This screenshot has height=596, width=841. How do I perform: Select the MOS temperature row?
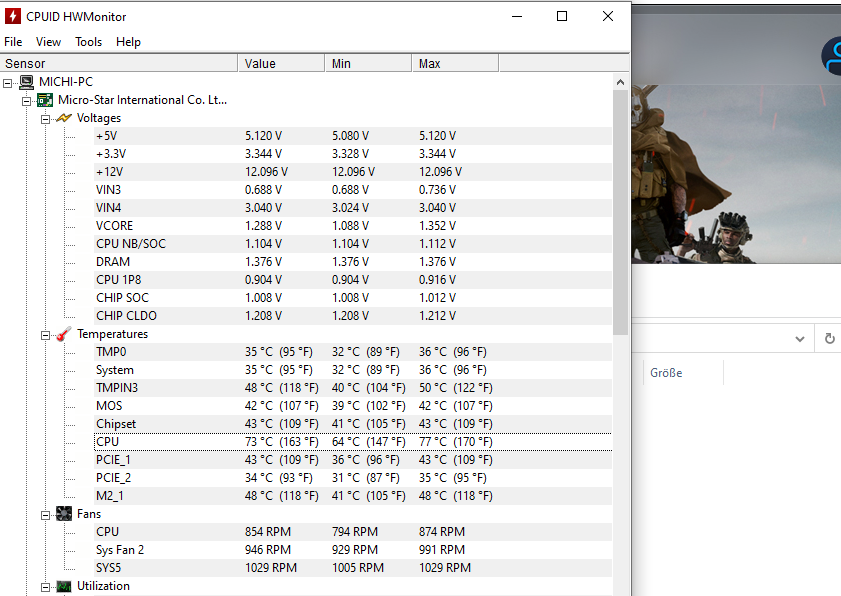coord(353,406)
